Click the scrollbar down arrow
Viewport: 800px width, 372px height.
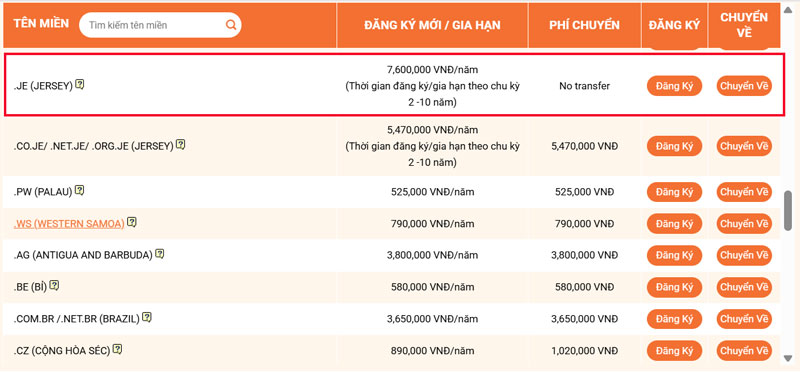click(x=788, y=358)
